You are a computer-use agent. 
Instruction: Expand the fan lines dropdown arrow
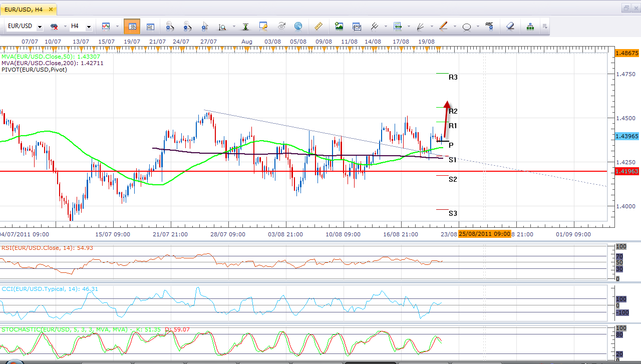[431, 27]
